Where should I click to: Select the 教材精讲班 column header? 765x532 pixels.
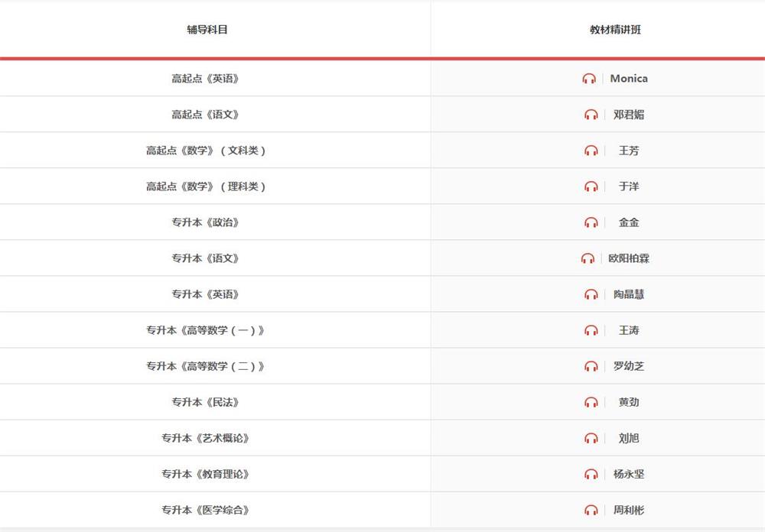pos(615,30)
